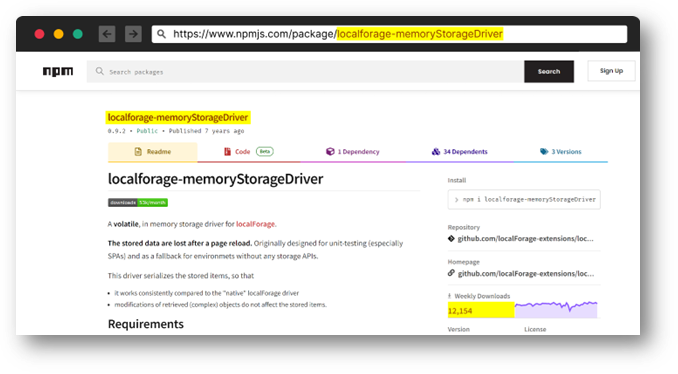Click the npm logo
Image resolution: width=678 pixels, height=374 pixels.
point(58,71)
